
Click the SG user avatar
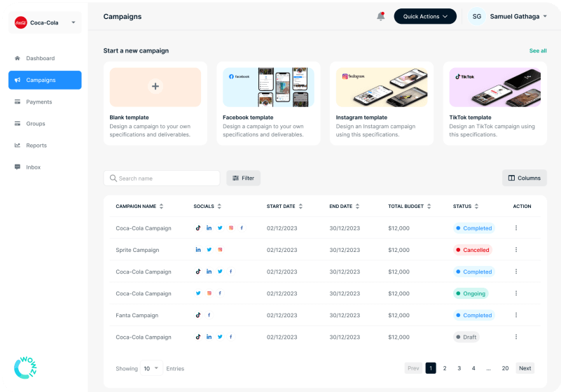pos(476,17)
